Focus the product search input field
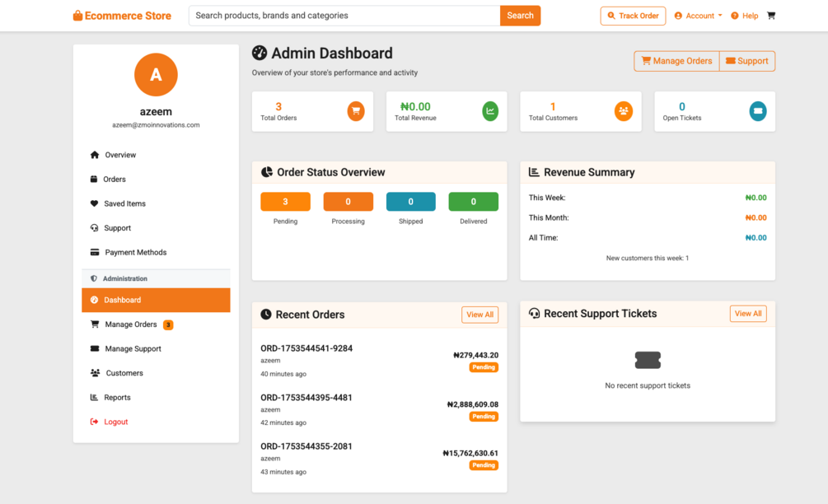Image resolution: width=828 pixels, height=504 pixels. click(344, 16)
